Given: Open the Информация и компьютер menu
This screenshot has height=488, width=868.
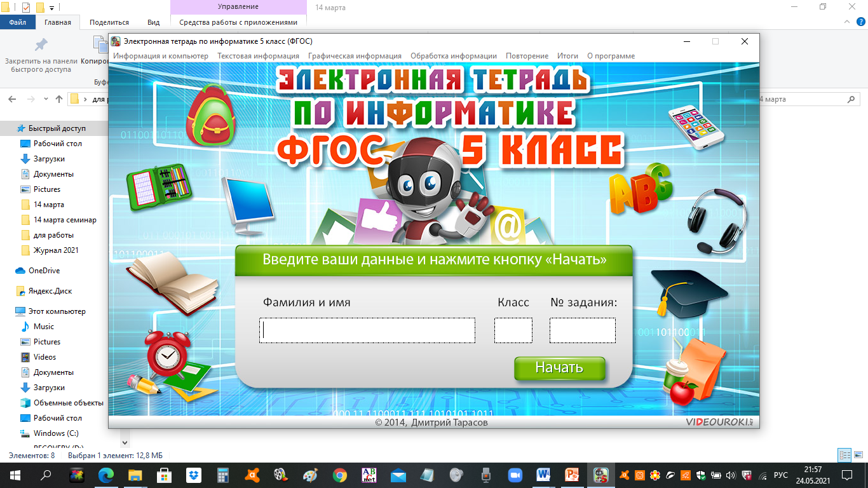Looking at the screenshot, I should pyautogui.click(x=161, y=56).
